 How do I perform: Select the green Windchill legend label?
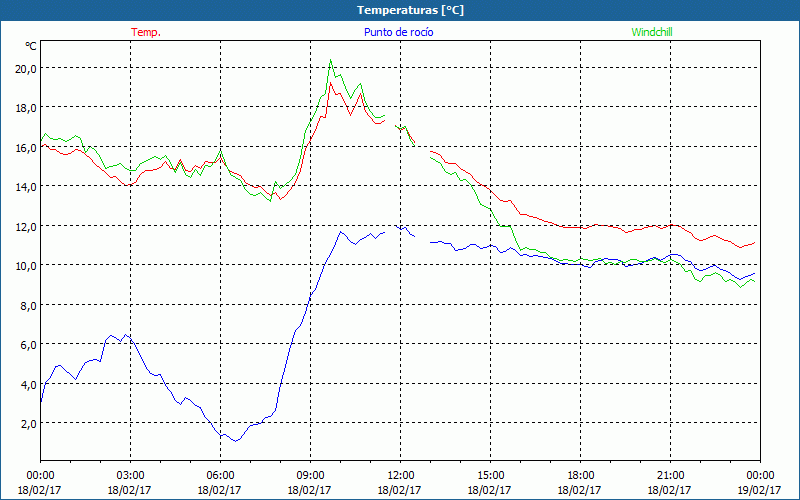pyautogui.click(x=652, y=32)
